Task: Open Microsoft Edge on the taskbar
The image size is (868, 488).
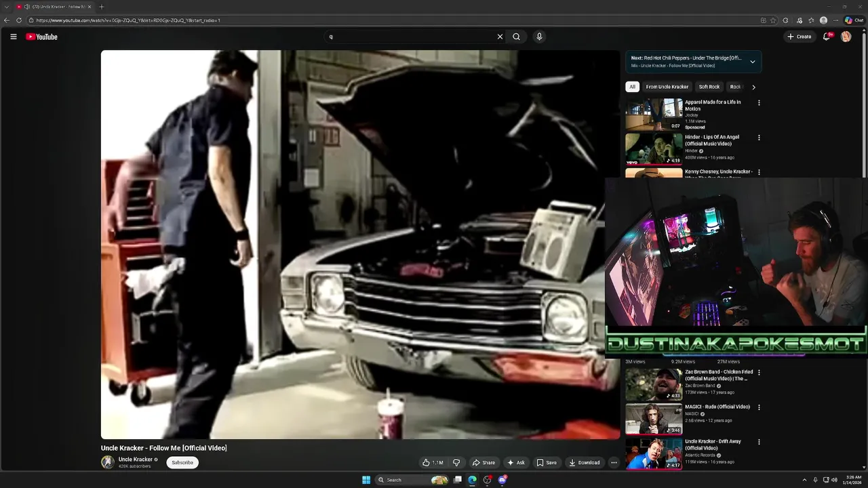Action: [472, 480]
